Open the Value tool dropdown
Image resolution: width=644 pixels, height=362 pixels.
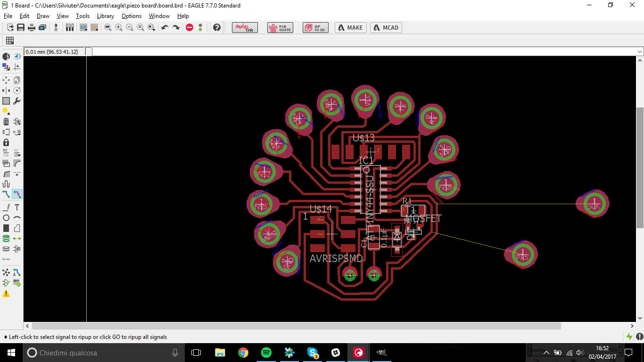[17, 153]
